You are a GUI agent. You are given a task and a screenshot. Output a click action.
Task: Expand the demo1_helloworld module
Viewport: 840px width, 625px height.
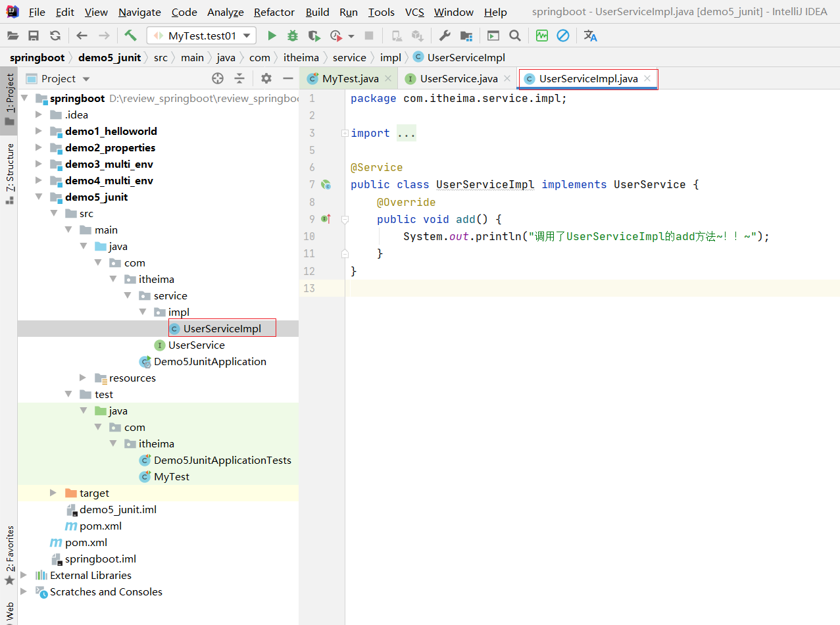point(39,132)
